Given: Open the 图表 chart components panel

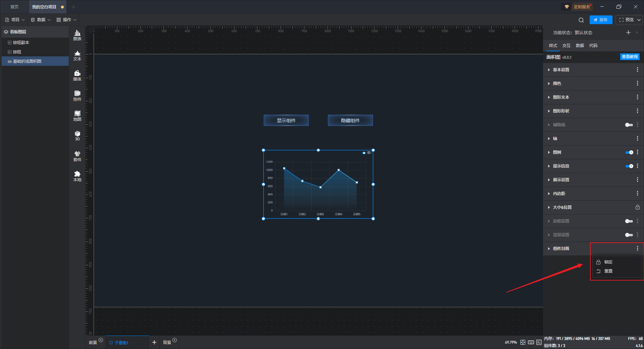Looking at the screenshot, I should 77,35.
